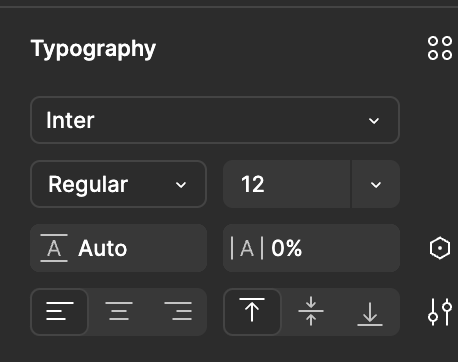Open type settings sliders icon
The height and width of the screenshot is (362, 458).
click(x=440, y=312)
